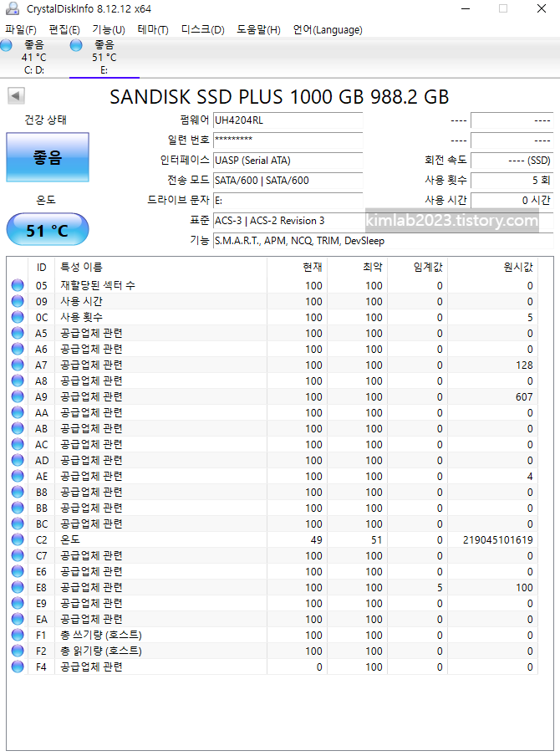Click the status circle for attribute 09

(x=18, y=301)
